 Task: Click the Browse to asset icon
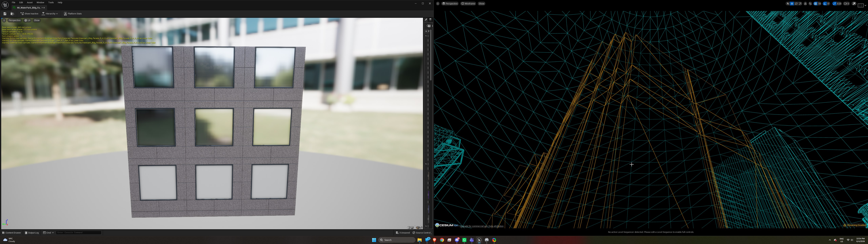coord(12,14)
